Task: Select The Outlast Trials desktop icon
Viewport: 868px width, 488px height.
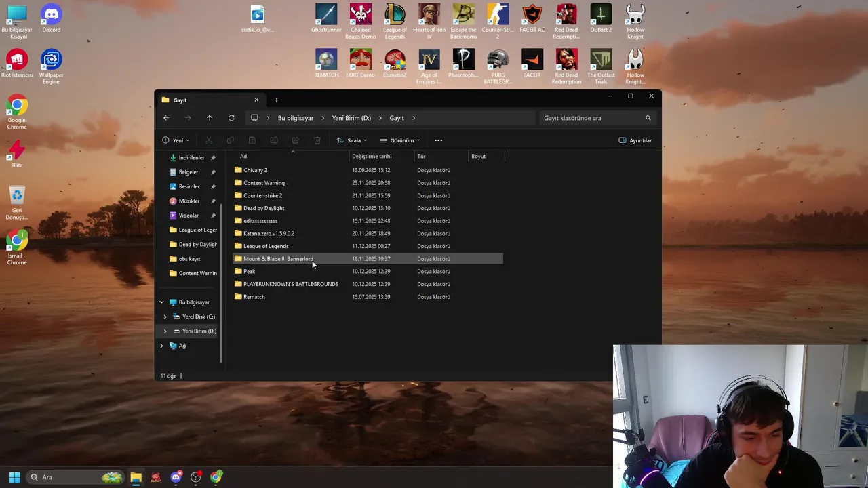Action: (601, 66)
